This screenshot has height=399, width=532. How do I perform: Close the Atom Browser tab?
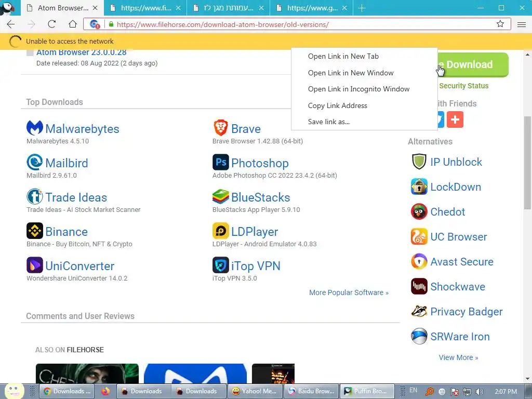[x=96, y=8]
